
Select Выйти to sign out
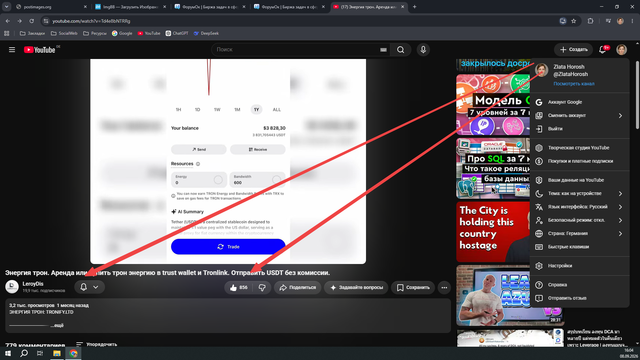pyautogui.click(x=580, y=129)
